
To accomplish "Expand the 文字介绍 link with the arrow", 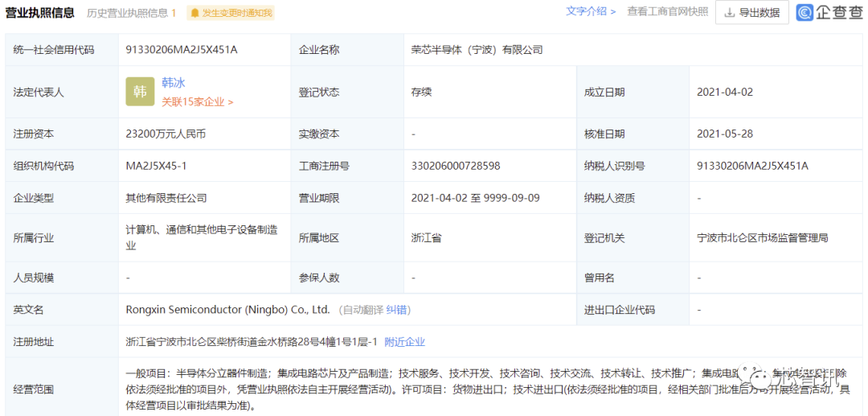I will [591, 11].
